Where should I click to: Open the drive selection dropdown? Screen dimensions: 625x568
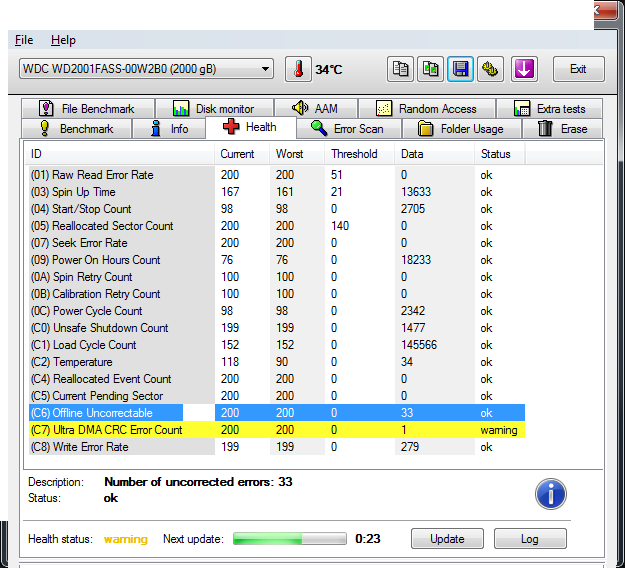[146, 69]
